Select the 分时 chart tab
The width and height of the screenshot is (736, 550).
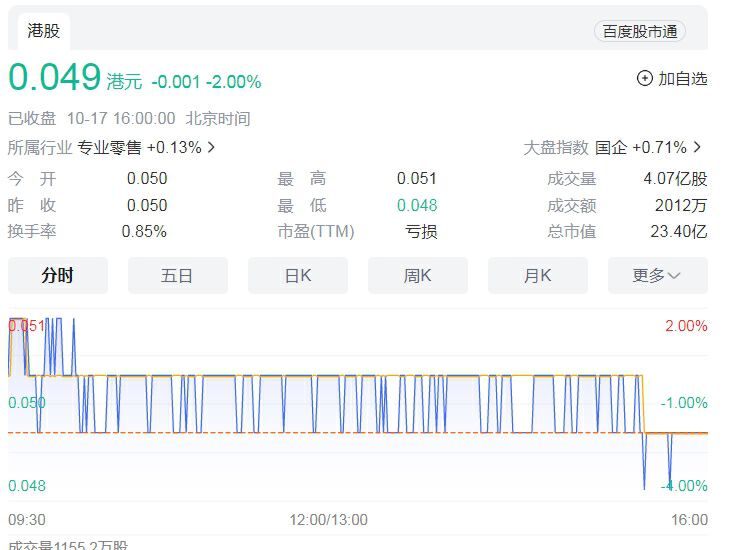[x=58, y=276]
